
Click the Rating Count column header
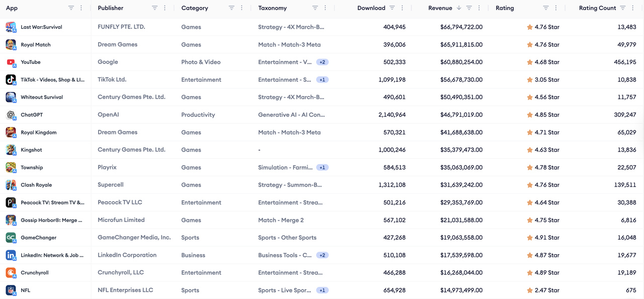click(597, 8)
